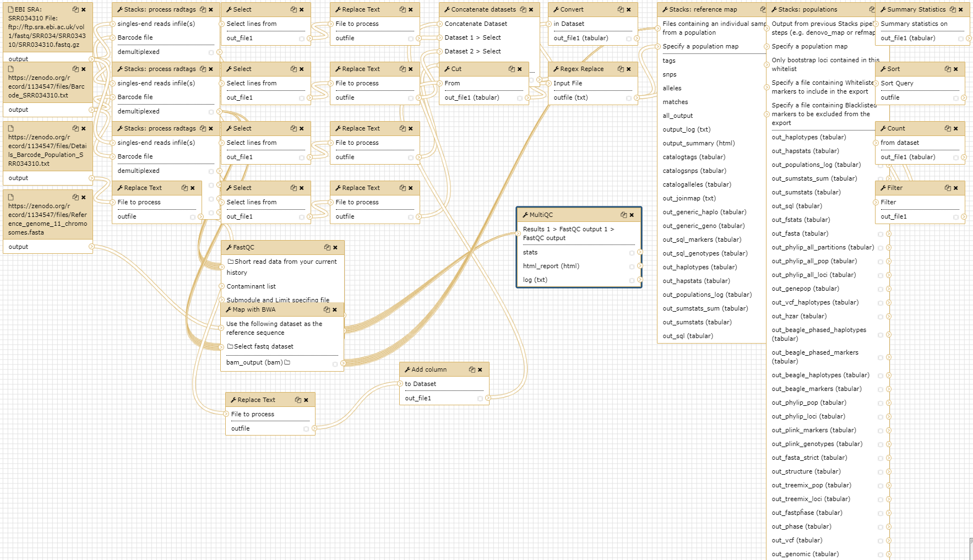The image size is (973, 560).
Task: Delete the Map with BWA node
Action: click(335, 309)
